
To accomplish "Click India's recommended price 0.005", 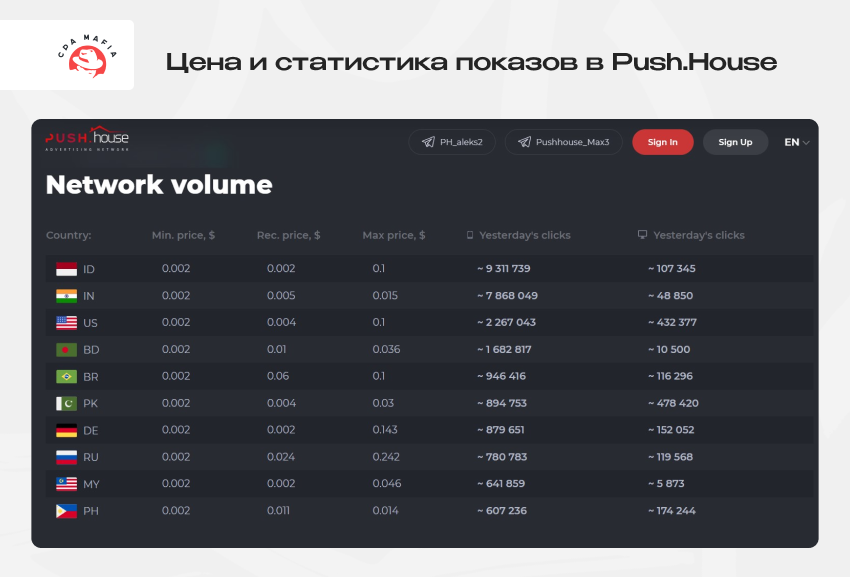I will pyautogui.click(x=281, y=296).
